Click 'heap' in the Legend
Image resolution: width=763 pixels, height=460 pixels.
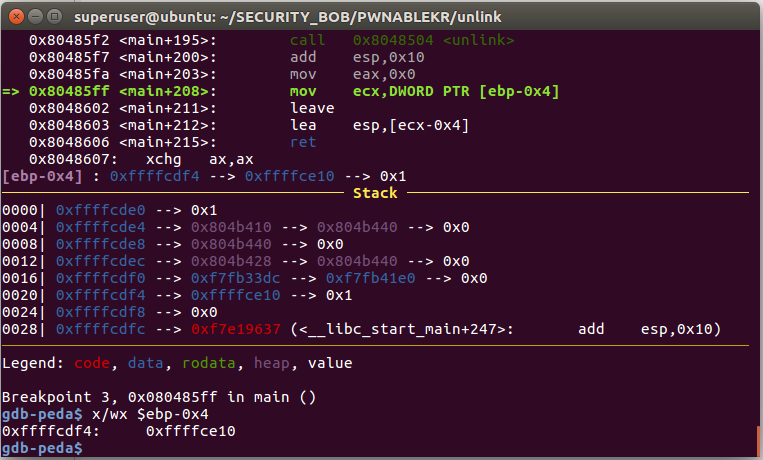[272, 363]
